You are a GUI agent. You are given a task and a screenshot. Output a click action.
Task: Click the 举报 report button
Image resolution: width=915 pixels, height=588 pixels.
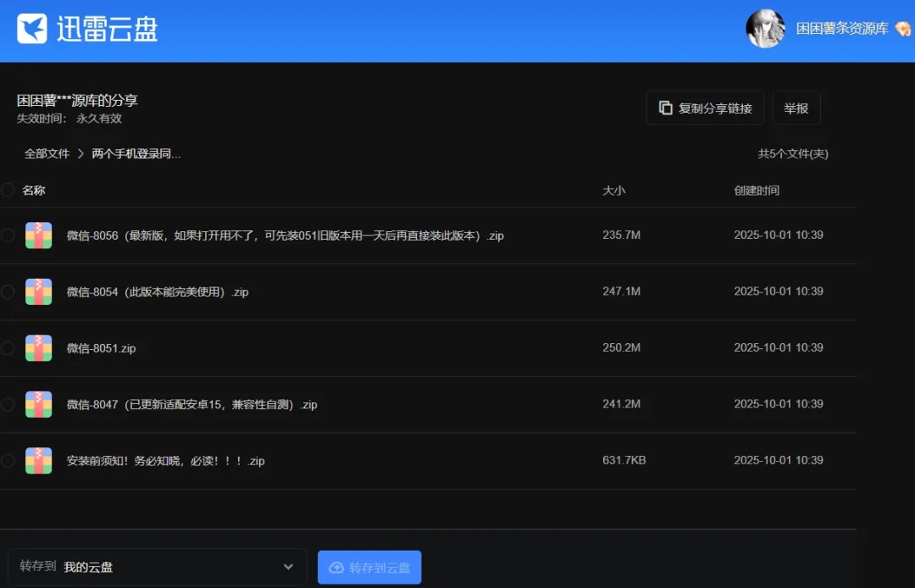[x=796, y=108]
